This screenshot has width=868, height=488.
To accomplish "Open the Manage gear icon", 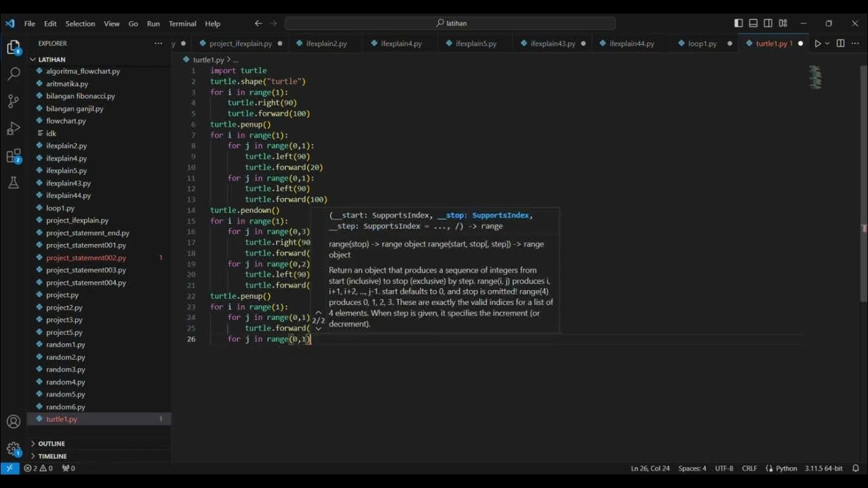I will pyautogui.click(x=13, y=449).
